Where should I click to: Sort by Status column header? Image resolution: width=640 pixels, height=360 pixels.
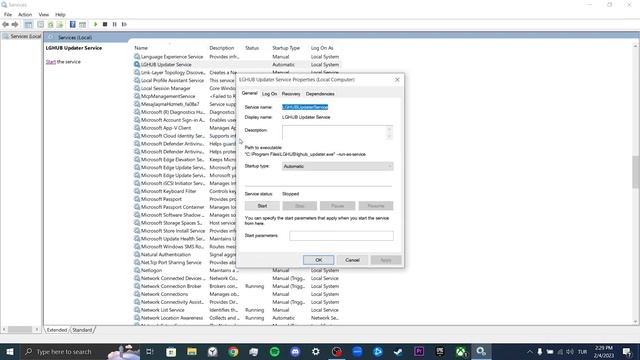click(x=252, y=48)
